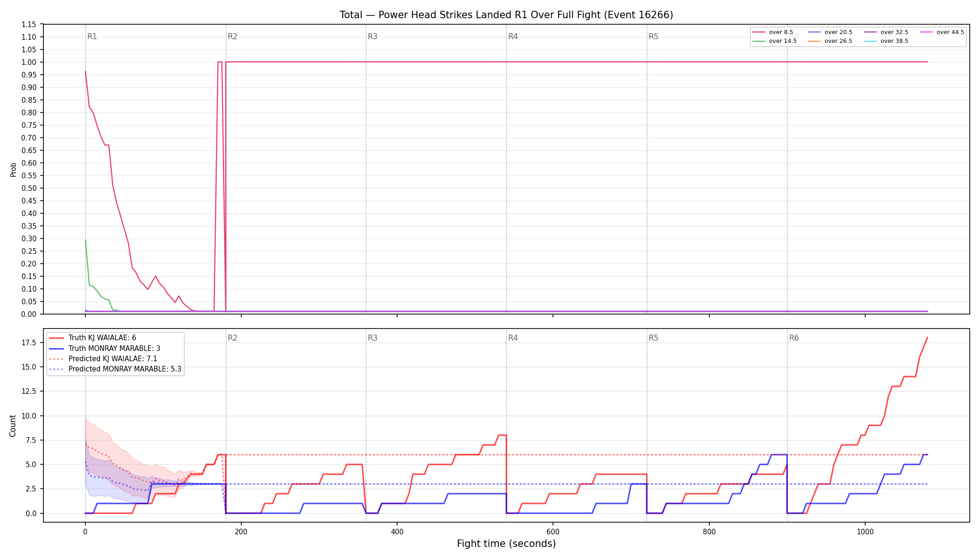Click the 800 tick on the x-axis
Screen dimensions: 980x560
(x=709, y=531)
